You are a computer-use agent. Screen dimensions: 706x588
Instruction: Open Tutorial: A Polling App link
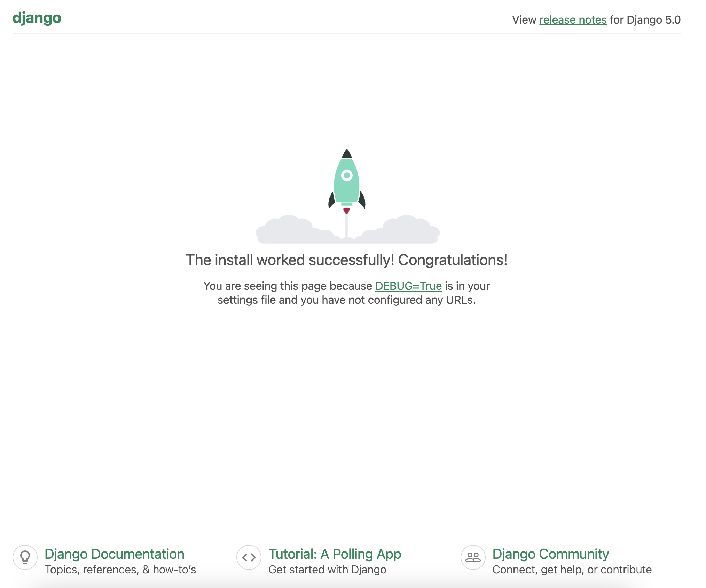coord(335,554)
